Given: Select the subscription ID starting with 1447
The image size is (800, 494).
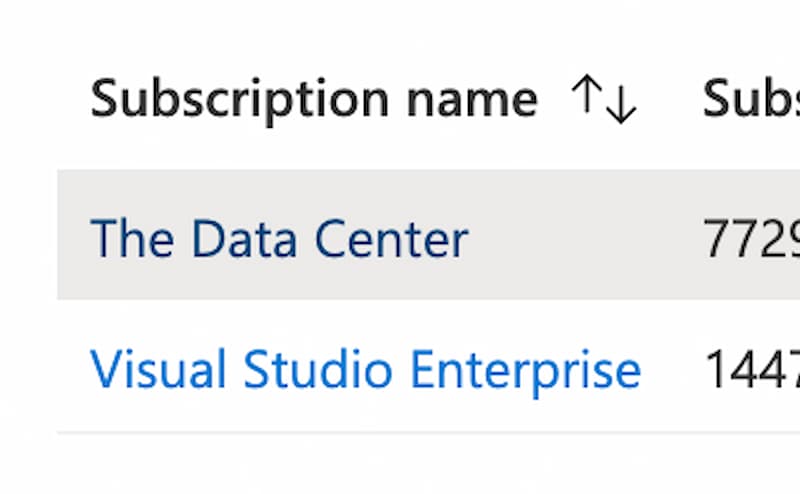Looking at the screenshot, I should (751, 370).
